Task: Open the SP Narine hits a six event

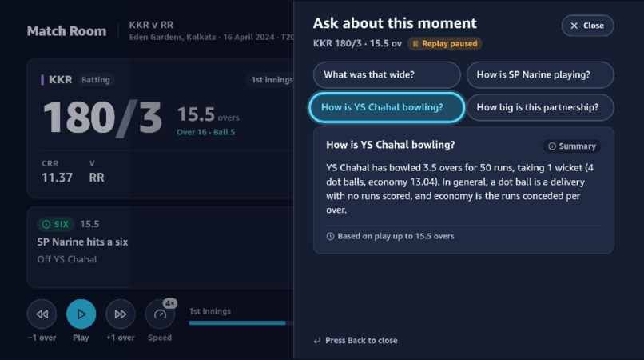Action: click(160, 247)
